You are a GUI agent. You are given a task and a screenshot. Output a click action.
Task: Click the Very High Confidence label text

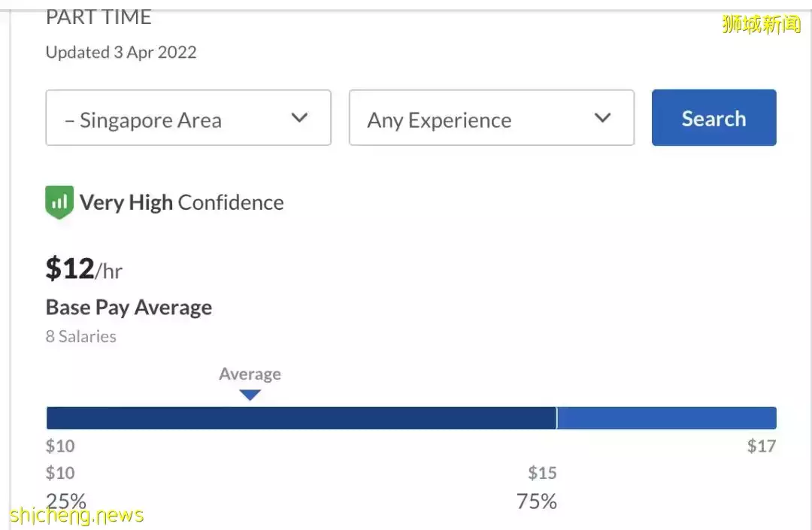point(181,202)
